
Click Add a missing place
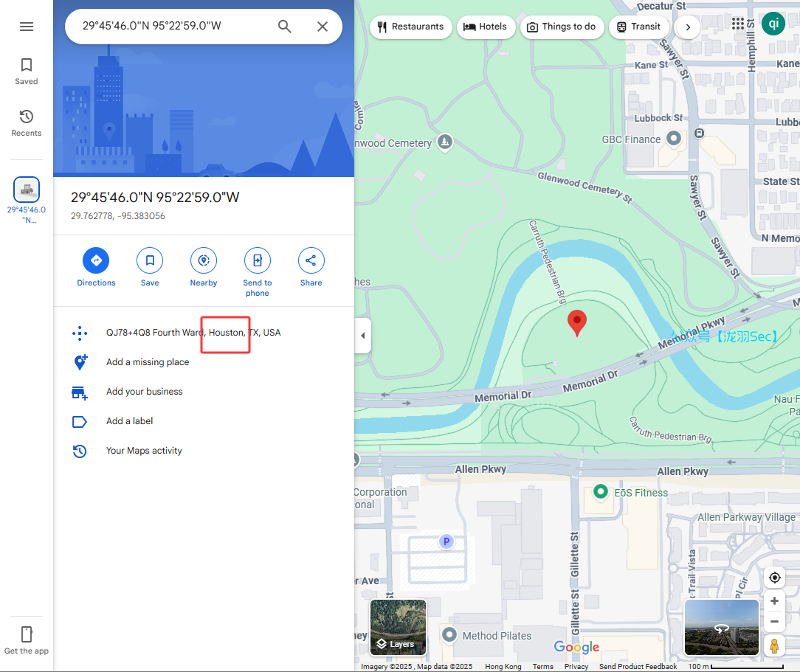pyautogui.click(x=148, y=362)
